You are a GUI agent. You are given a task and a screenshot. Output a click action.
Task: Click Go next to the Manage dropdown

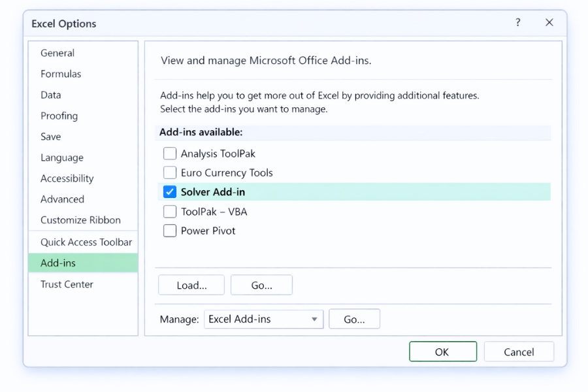(354, 319)
